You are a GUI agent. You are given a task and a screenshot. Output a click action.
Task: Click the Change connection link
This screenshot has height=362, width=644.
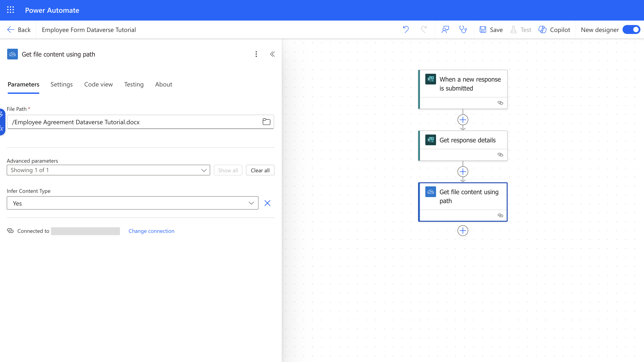click(x=151, y=231)
